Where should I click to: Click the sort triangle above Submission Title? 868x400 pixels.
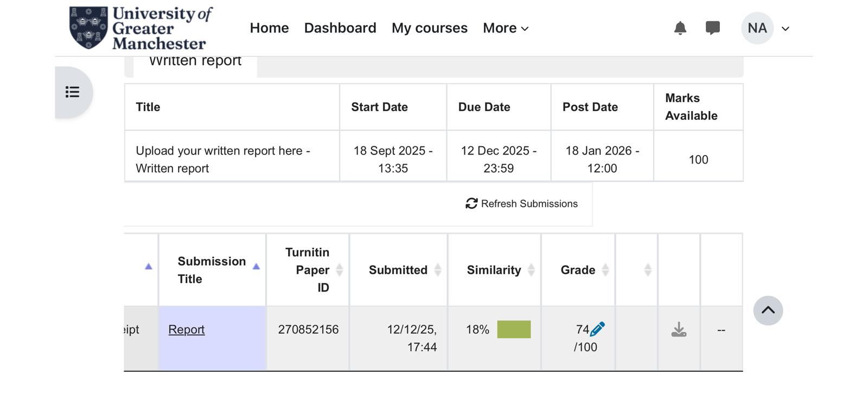click(256, 266)
